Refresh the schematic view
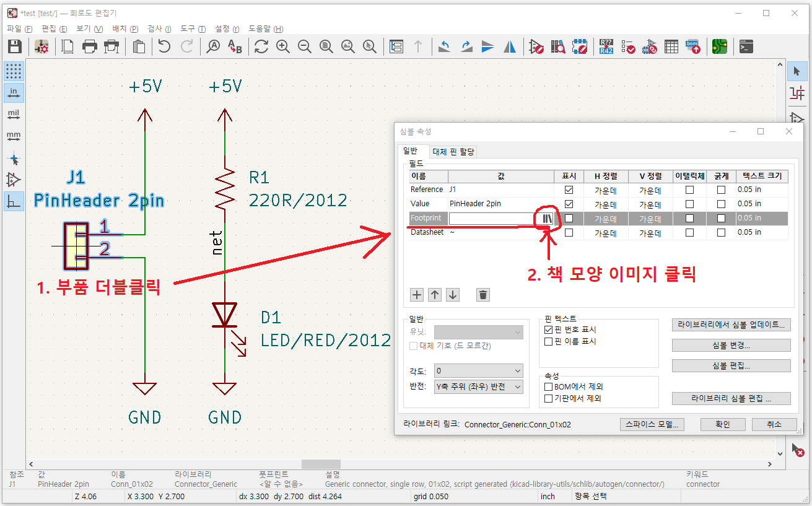 click(261, 46)
